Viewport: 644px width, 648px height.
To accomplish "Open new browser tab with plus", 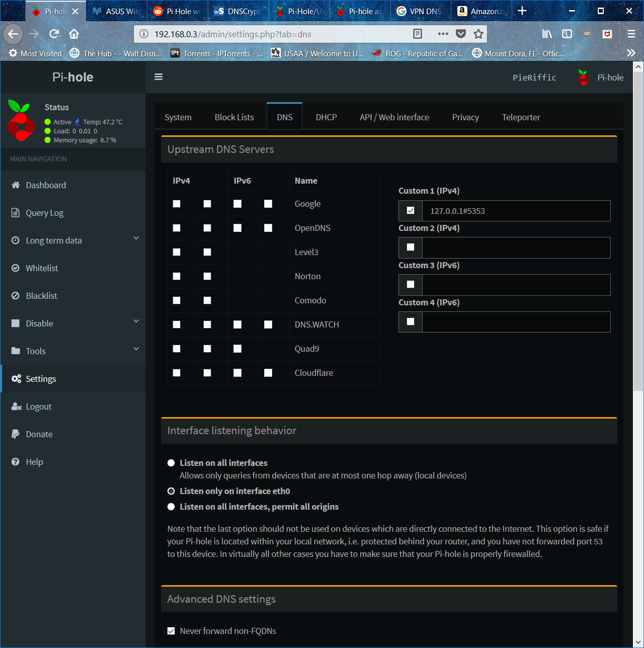I will (x=522, y=11).
